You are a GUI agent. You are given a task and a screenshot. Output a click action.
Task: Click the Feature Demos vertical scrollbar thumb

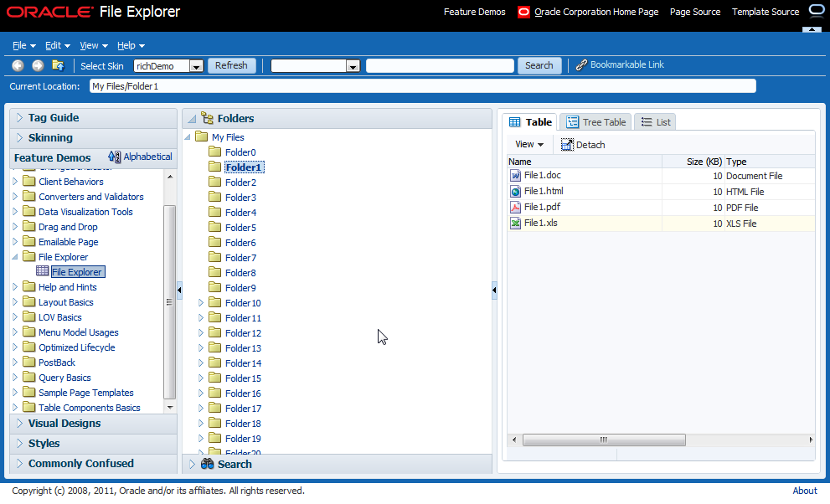[169, 302]
